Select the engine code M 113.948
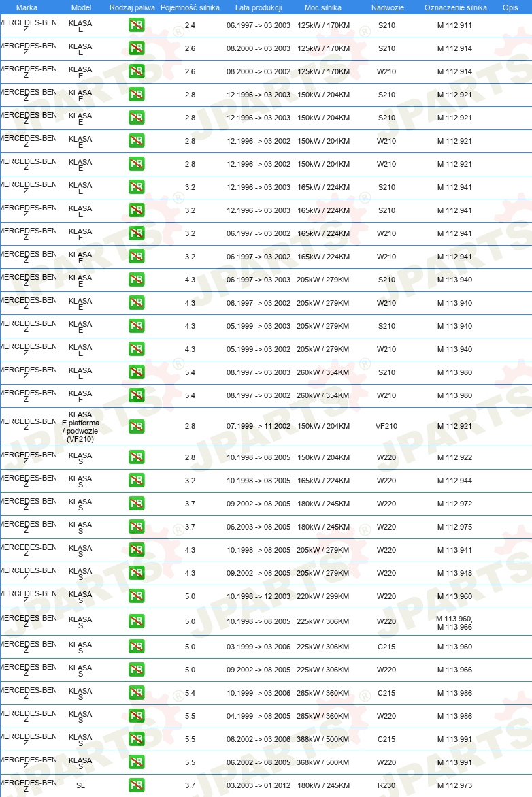 454,573
